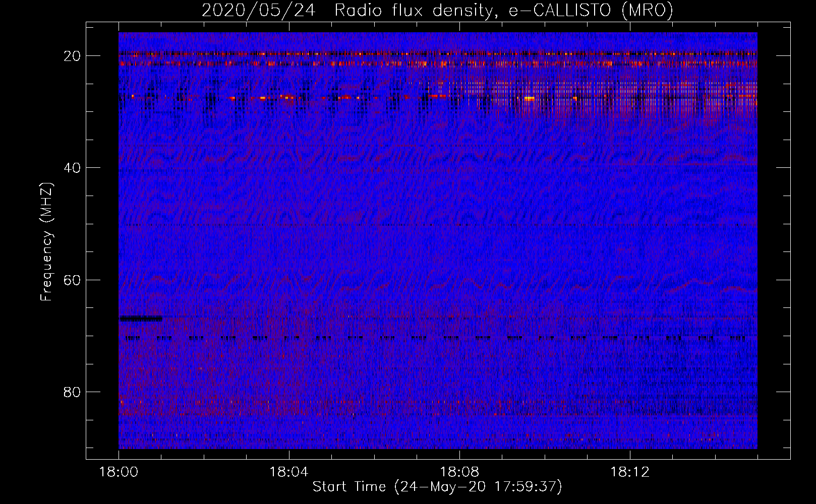Click the '18:12' time tick label
This screenshot has height=504, width=816.
click(630, 472)
